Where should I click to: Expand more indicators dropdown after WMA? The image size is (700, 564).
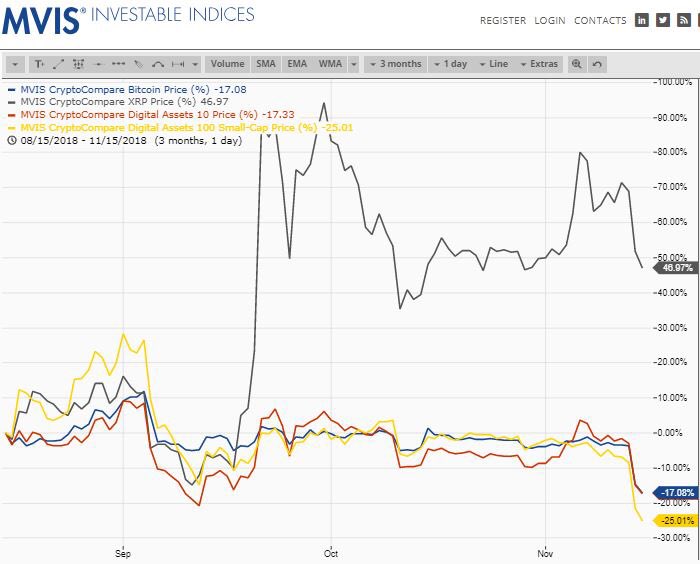[354, 64]
